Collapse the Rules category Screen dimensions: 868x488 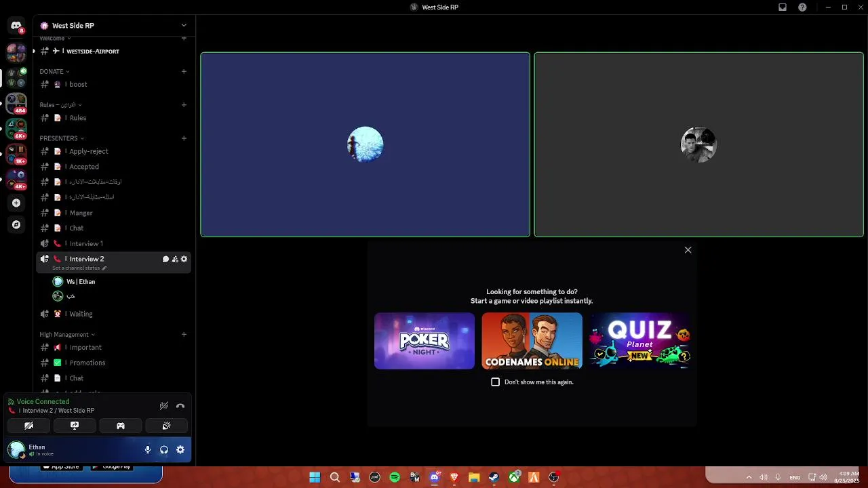[x=60, y=104]
